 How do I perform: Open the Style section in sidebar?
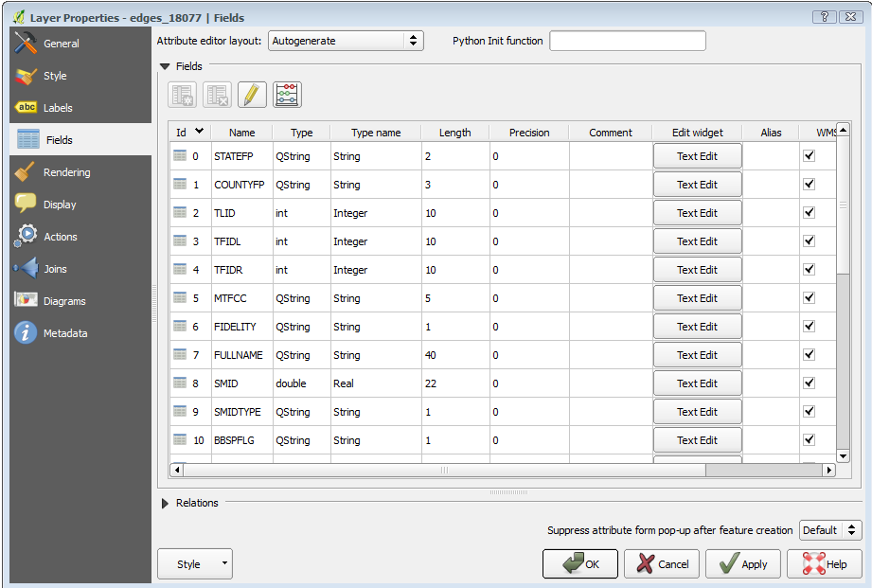(x=55, y=76)
